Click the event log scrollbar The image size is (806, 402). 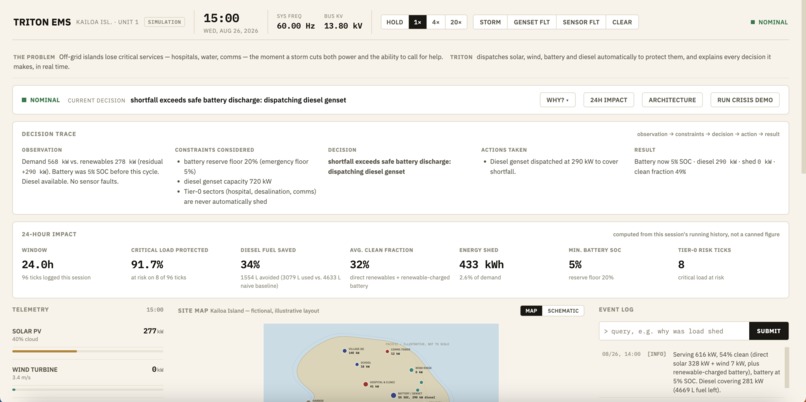coord(785,368)
